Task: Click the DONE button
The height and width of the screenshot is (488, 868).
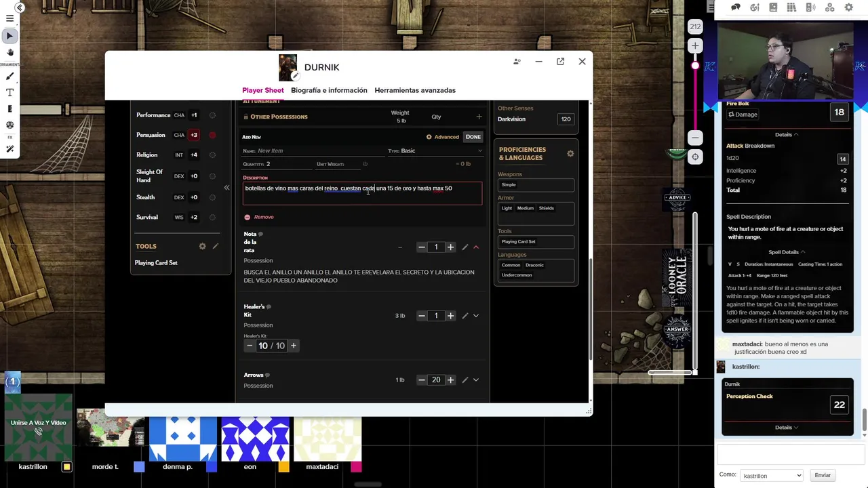Action: click(473, 137)
